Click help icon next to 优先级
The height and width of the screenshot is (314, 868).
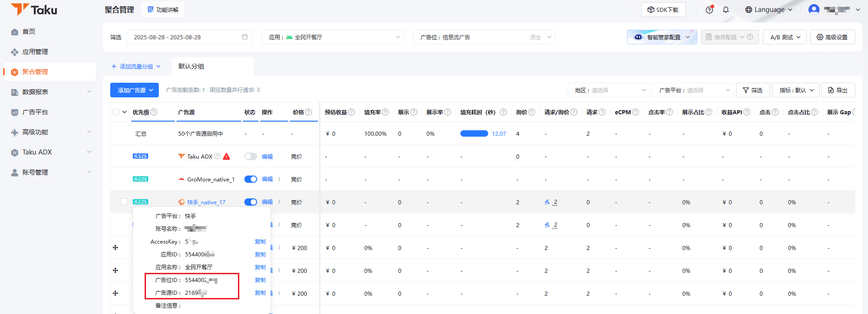[x=154, y=112]
